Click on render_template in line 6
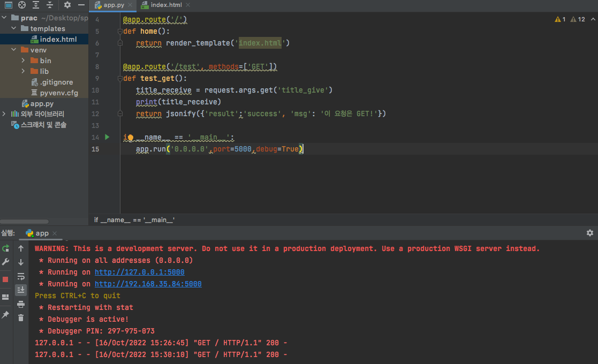The image size is (598, 364). point(198,43)
